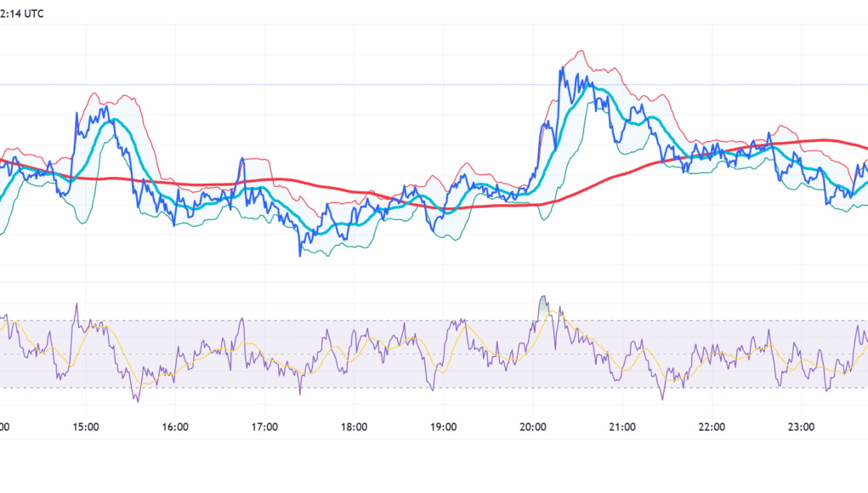The height and width of the screenshot is (493, 868).
Task: Click the price low near 17:30
Action: point(300,253)
